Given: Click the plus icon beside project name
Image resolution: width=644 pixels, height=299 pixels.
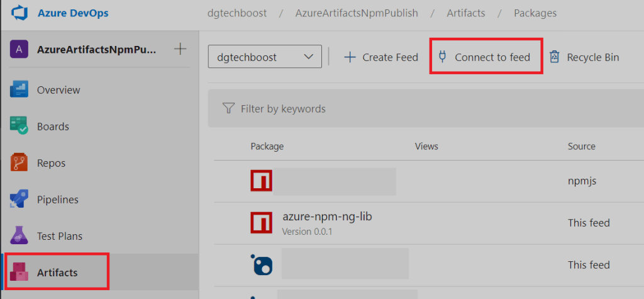Looking at the screenshot, I should pos(180,49).
